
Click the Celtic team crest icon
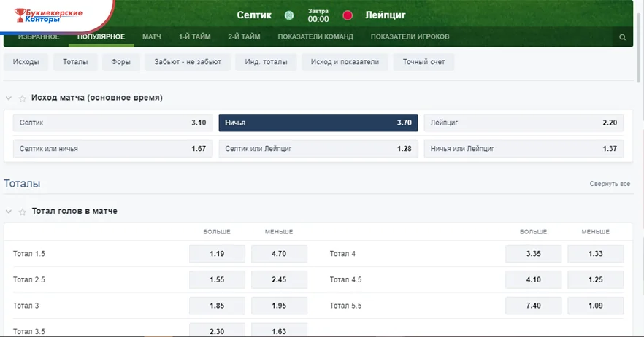coord(289,15)
